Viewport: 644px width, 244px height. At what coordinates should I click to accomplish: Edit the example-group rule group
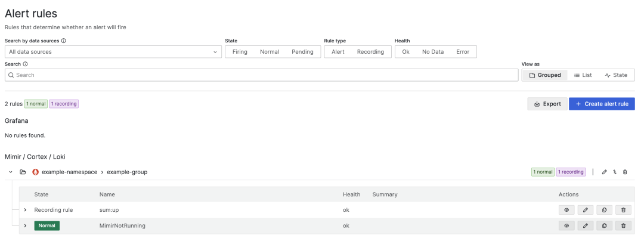pos(604,172)
